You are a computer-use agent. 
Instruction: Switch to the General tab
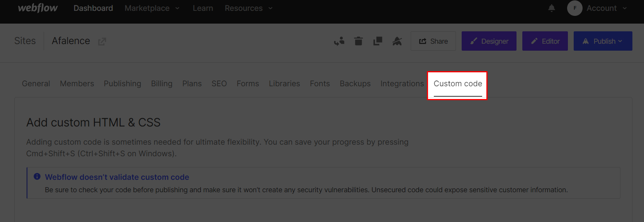click(x=36, y=84)
